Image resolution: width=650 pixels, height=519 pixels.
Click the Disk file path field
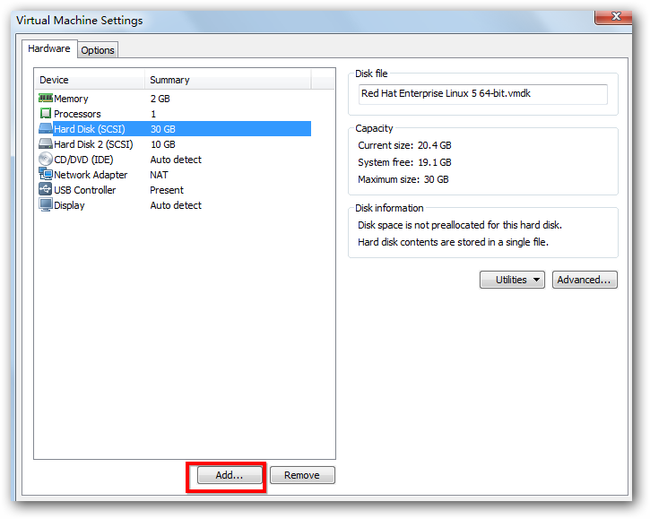click(x=483, y=94)
